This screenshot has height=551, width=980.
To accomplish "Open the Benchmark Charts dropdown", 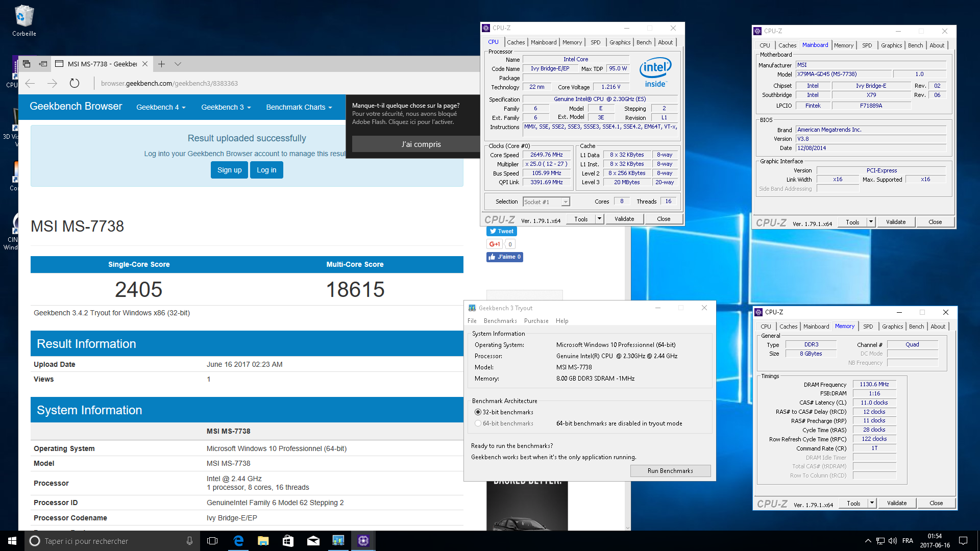I will (299, 107).
